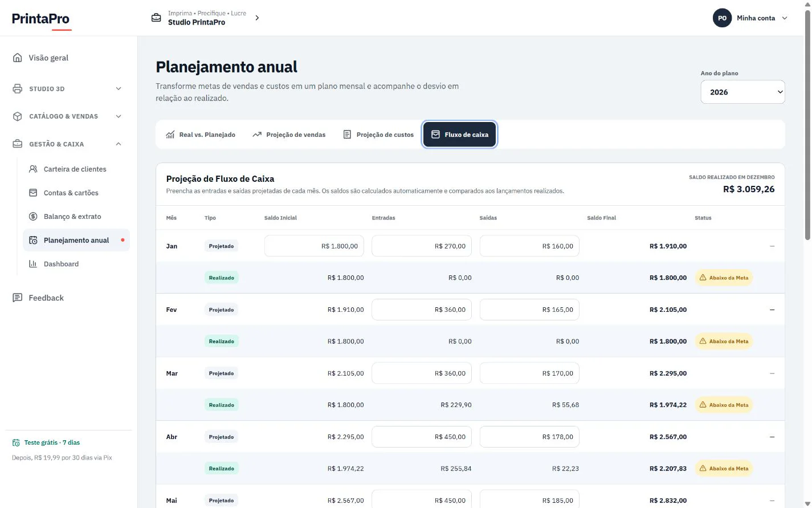Image resolution: width=812 pixels, height=508 pixels.
Task: Click the chat icon for Feedback
Action: point(18,298)
